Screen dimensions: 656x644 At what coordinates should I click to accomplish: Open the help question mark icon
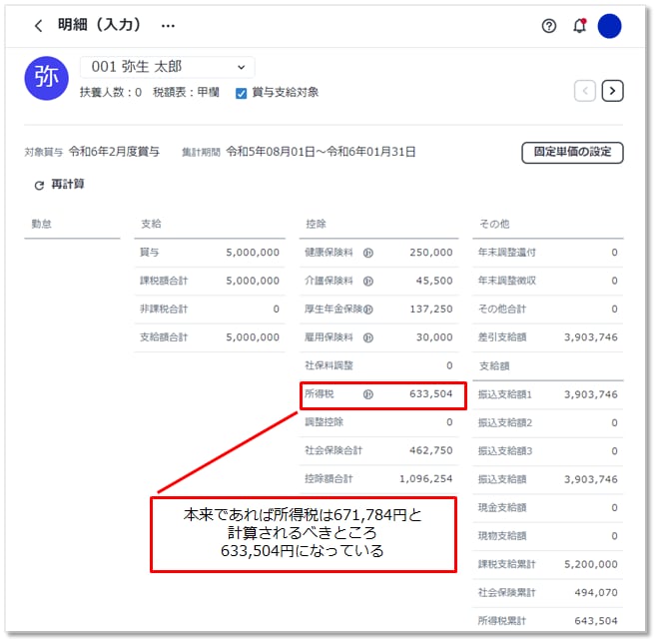pyautogui.click(x=548, y=27)
